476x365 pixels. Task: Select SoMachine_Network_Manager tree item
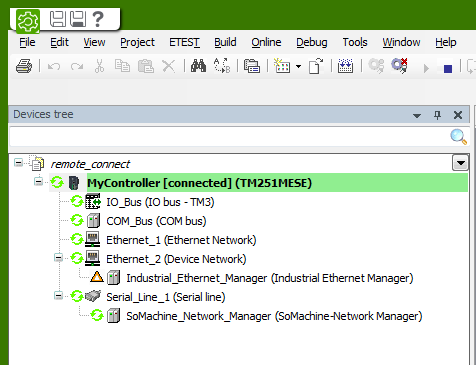click(274, 316)
